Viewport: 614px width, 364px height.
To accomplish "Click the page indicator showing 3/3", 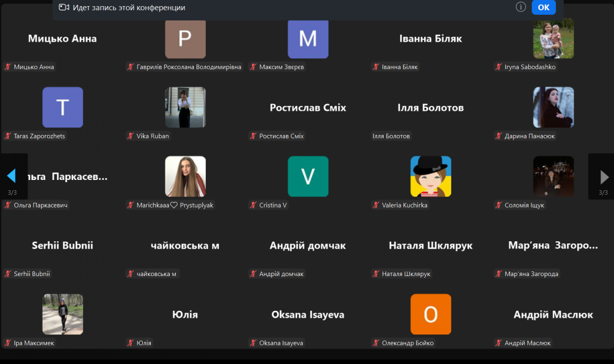I will tap(11, 193).
